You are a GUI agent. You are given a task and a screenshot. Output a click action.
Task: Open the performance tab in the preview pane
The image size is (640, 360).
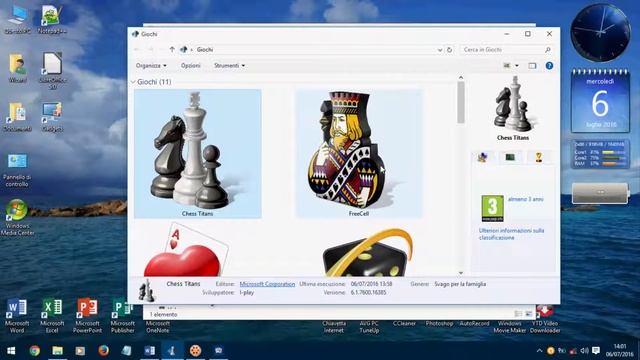tap(510, 157)
